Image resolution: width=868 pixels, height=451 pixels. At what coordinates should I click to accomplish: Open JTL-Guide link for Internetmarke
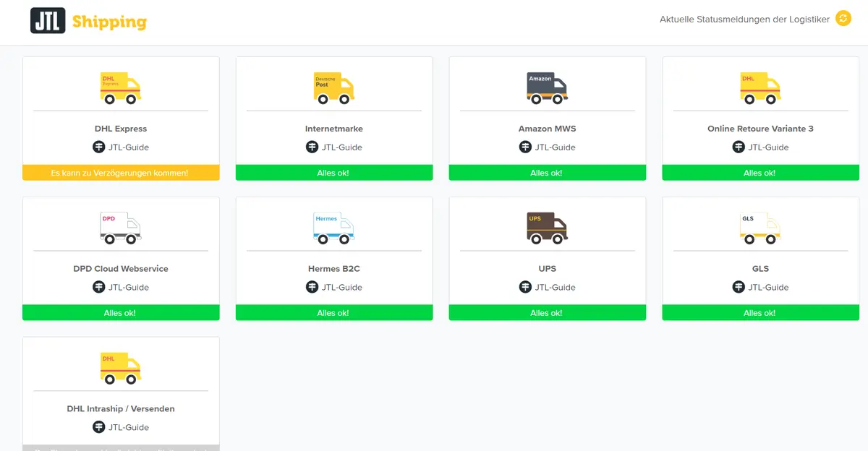pos(342,147)
